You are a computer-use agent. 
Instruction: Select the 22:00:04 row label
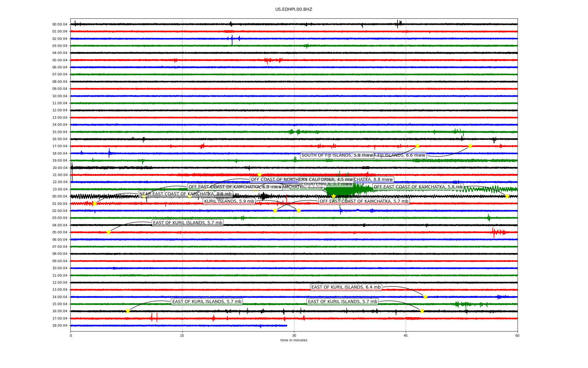(x=60, y=182)
